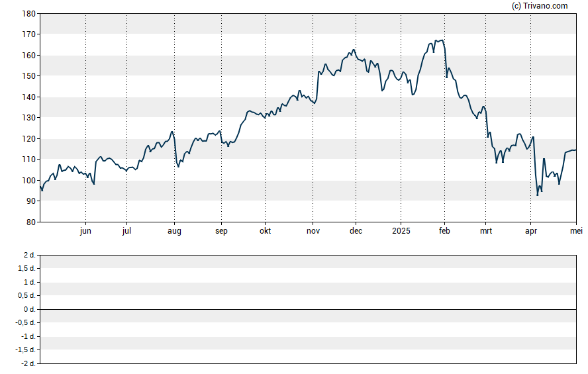Click the 'okt' month label
Image resolution: width=588 pixels, height=374 pixels.
[x=265, y=231]
